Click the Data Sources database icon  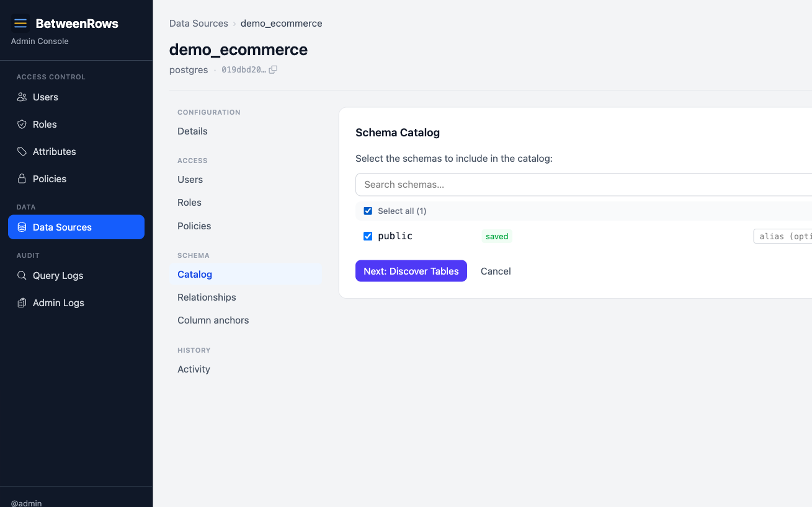tap(22, 227)
